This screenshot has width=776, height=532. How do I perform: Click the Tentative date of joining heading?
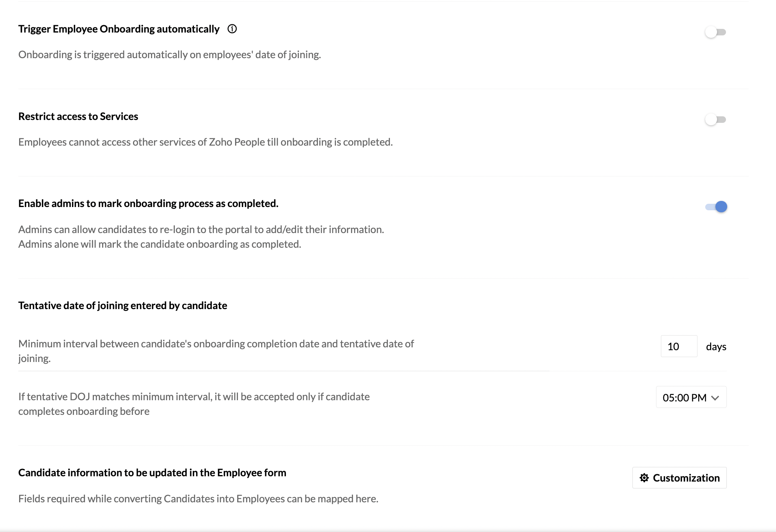(122, 305)
